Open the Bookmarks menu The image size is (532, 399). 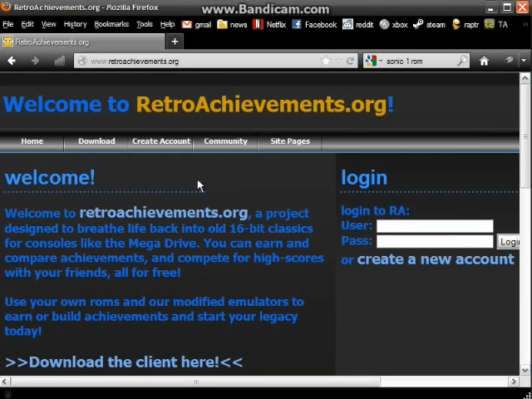pyautogui.click(x=111, y=25)
